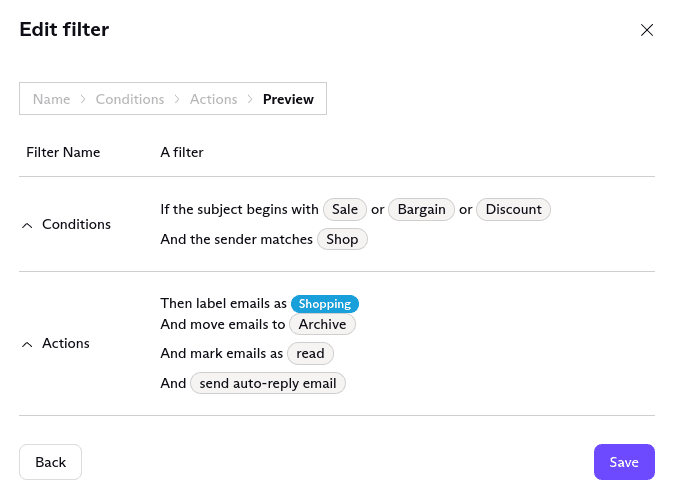
Task: Switch to the Conditions step
Action: pyautogui.click(x=130, y=99)
